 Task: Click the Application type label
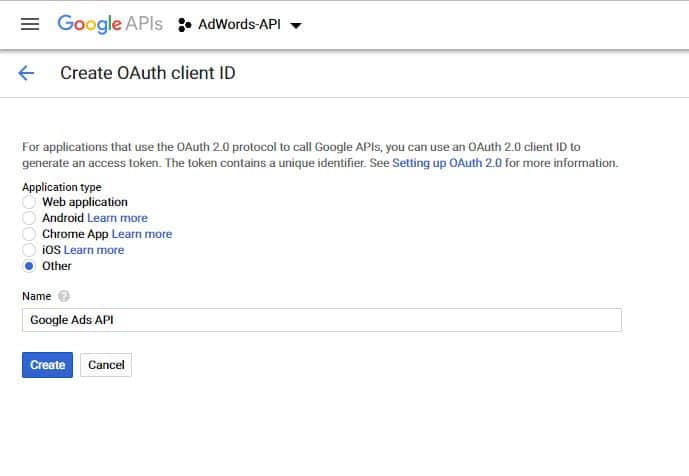click(x=62, y=187)
